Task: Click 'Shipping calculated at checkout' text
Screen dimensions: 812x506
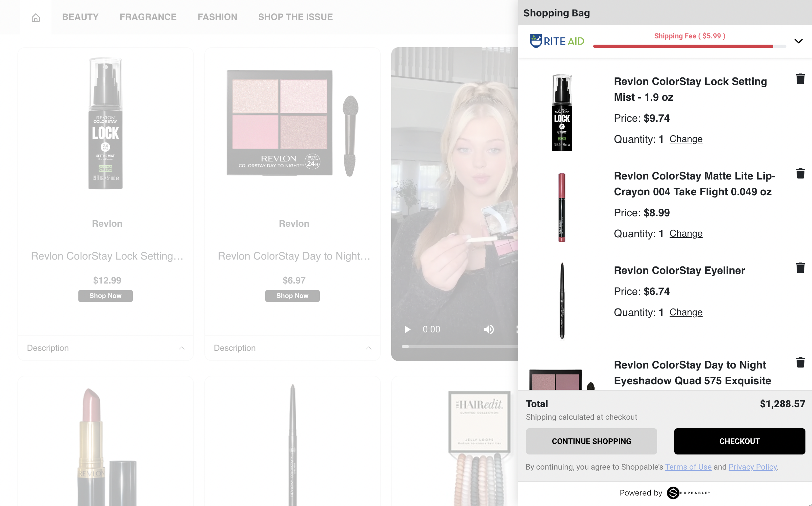Action: click(x=581, y=417)
